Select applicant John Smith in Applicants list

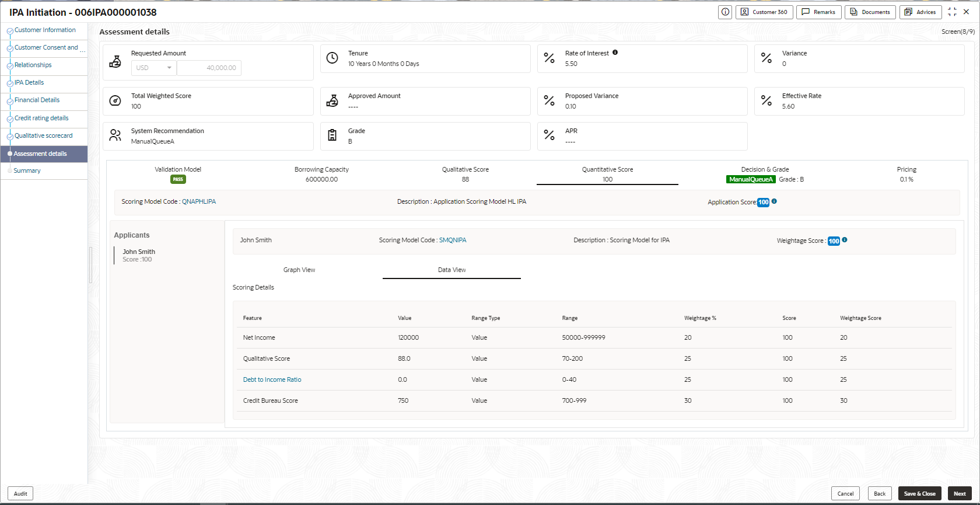click(x=139, y=255)
